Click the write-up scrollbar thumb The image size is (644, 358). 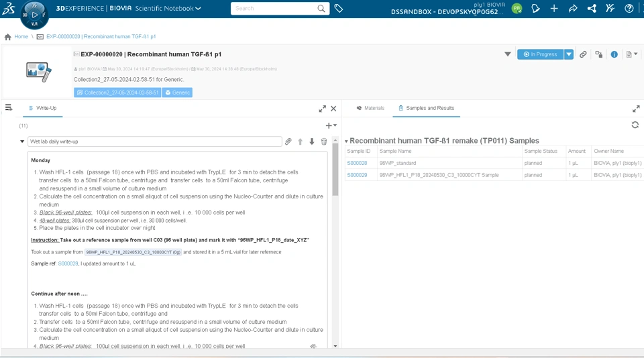click(335, 169)
